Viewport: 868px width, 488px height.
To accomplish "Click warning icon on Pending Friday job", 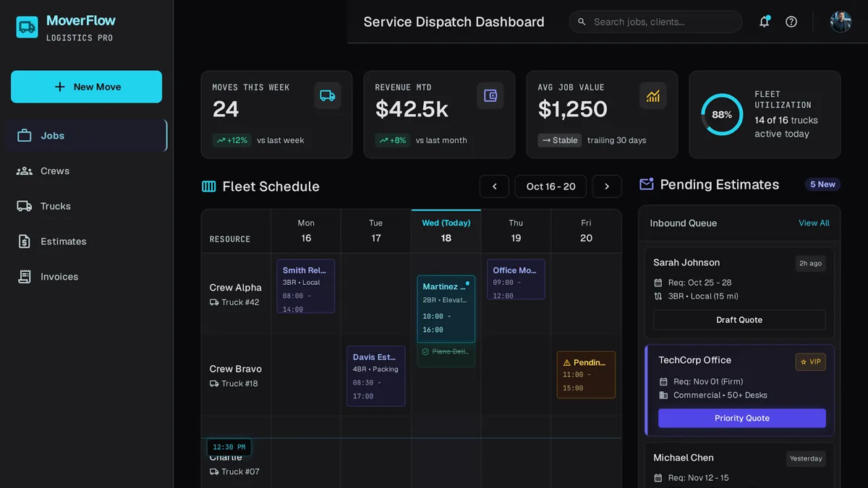I will [567, 363].
